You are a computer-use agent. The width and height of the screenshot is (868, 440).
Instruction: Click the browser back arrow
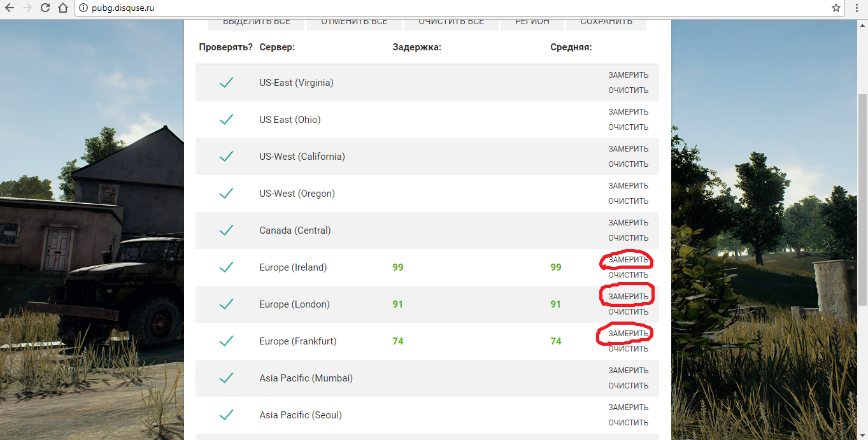pyautogui.click(x=10, y=8)
